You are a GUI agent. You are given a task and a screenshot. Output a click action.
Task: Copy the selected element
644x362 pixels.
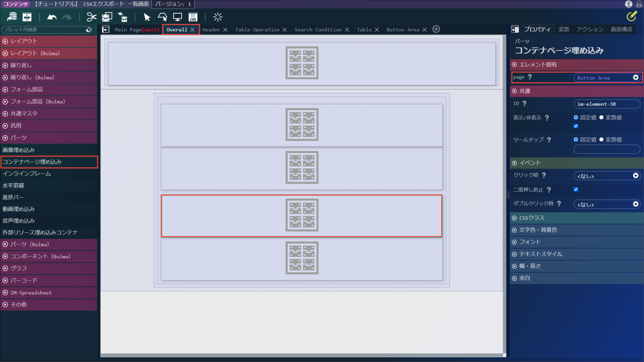107,17
